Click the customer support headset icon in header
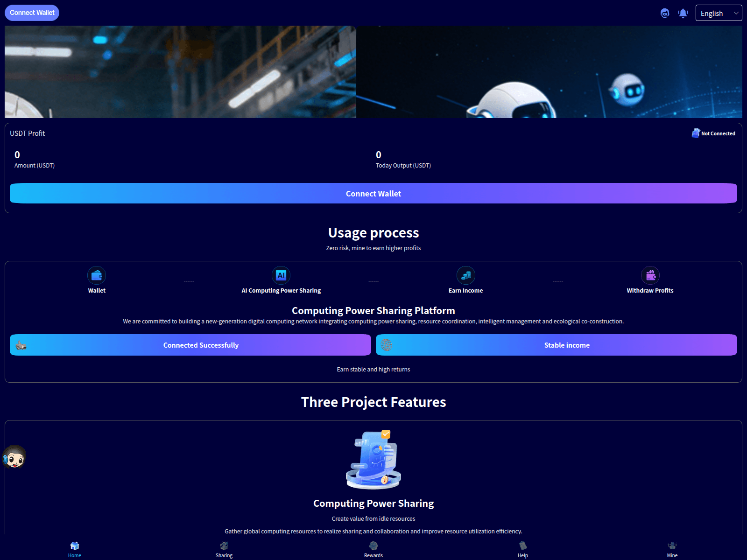Image resolution: width=747 pixels, height=560 pixels. pyautogui.click(x=665, y=13)
